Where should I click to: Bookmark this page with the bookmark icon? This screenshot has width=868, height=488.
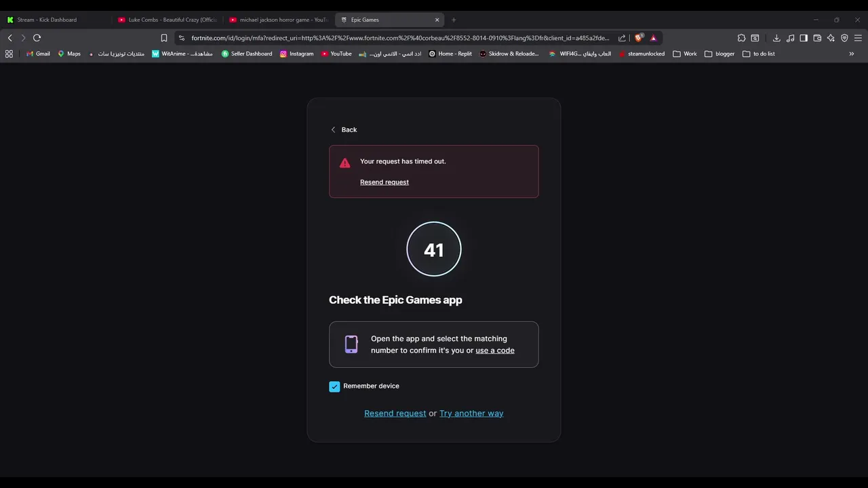[x=163, y=38]
